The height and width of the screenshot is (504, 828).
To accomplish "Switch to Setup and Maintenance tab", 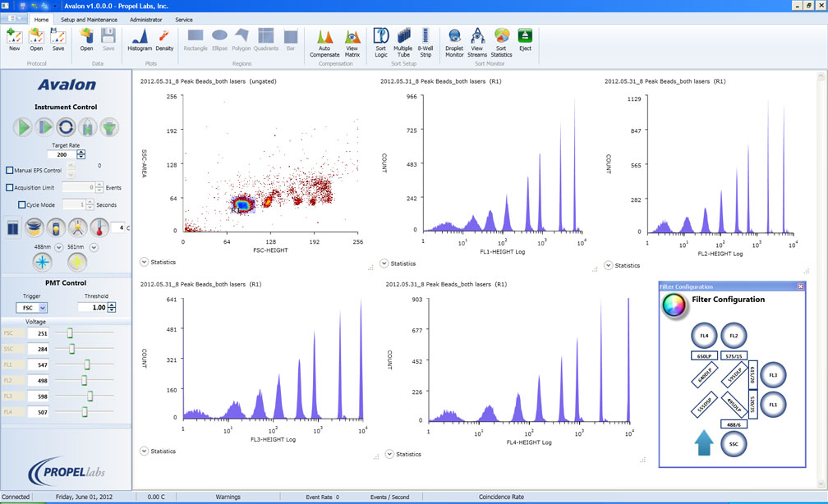I will coord(89,20).
